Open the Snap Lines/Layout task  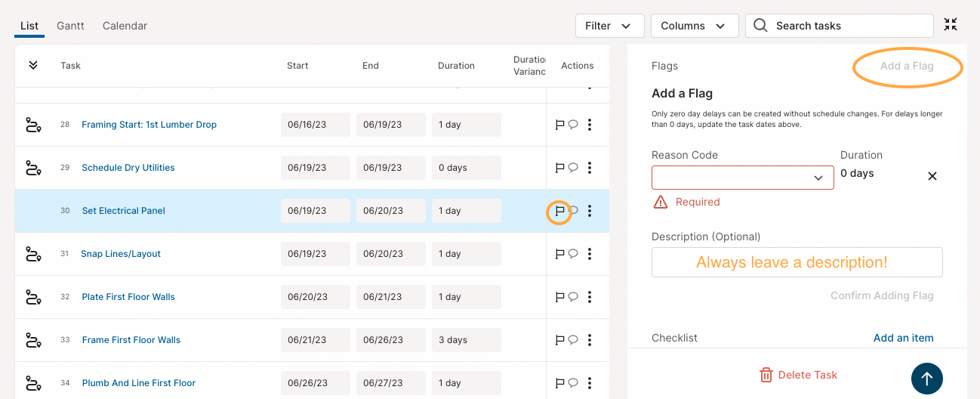point(121,254)
